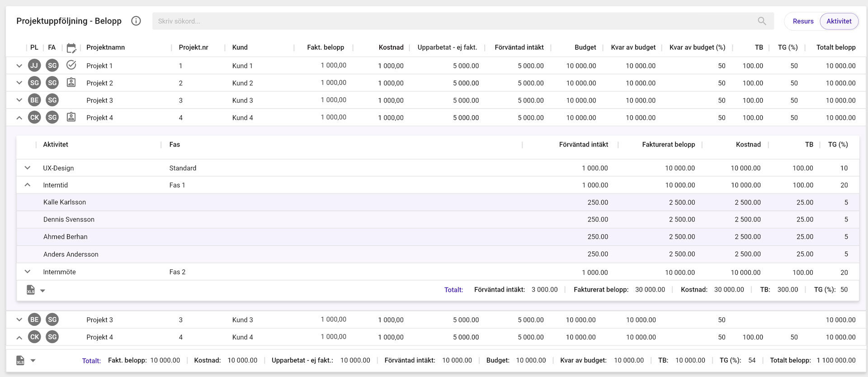
Task: Expand UX-Design activity row
Action: (x=28, y=168)
